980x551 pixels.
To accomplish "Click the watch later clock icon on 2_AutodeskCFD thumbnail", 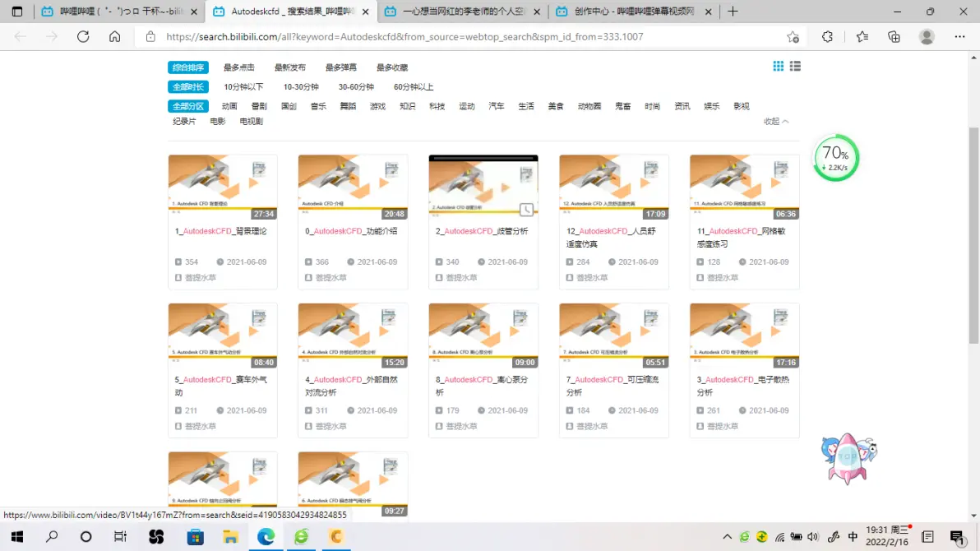I will tap(526, 210).
